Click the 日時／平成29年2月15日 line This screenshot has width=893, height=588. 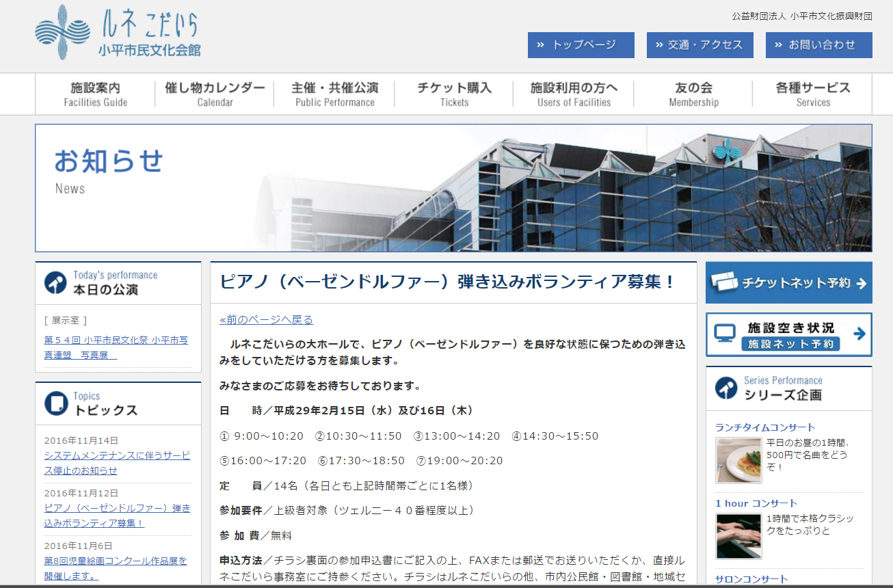click(347, 410)
